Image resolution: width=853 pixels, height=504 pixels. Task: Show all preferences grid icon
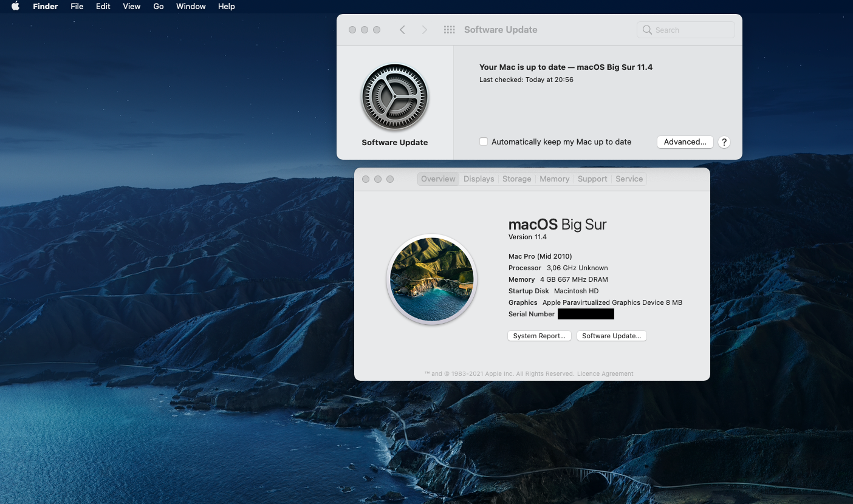click(x=450, y=30)
